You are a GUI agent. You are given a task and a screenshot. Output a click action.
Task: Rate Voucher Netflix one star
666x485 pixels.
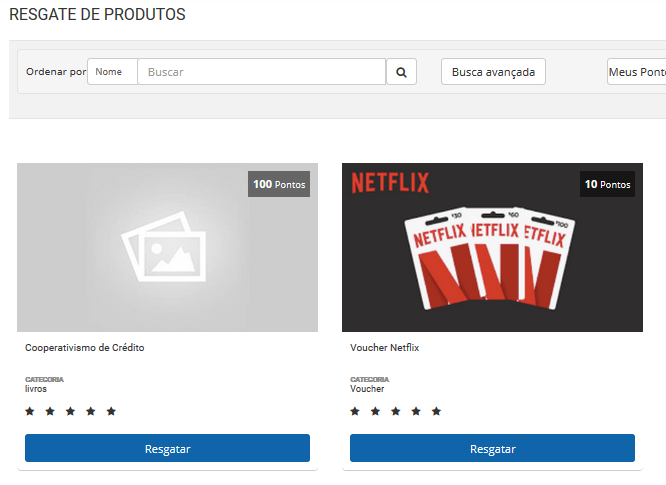coord(355,411)
